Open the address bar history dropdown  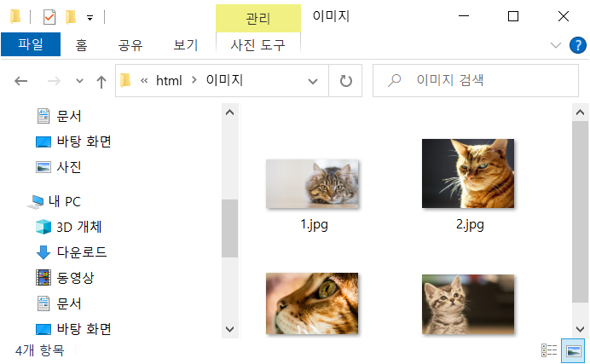click(313, 81)
